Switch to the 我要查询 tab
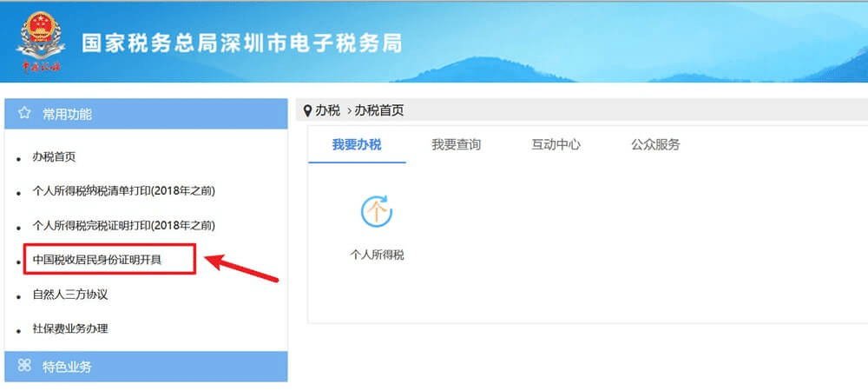Image resolution: width=868 pixels, height=391 pixels. point(457,145)
